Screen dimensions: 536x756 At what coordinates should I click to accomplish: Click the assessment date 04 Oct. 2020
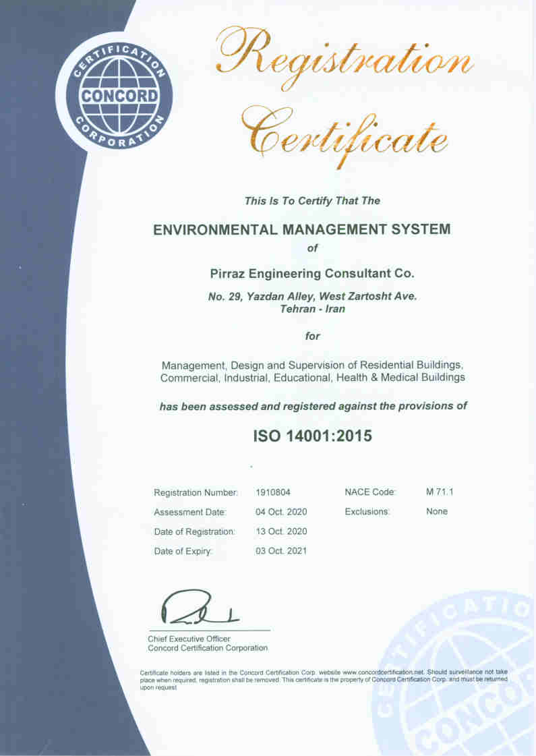[x=281, y=512]
